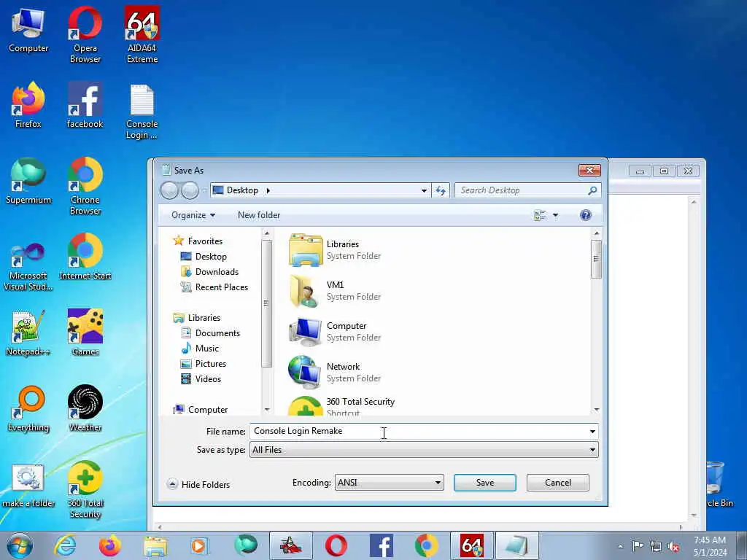Click the Opera icon on the taskbar

tap(336, 545)
